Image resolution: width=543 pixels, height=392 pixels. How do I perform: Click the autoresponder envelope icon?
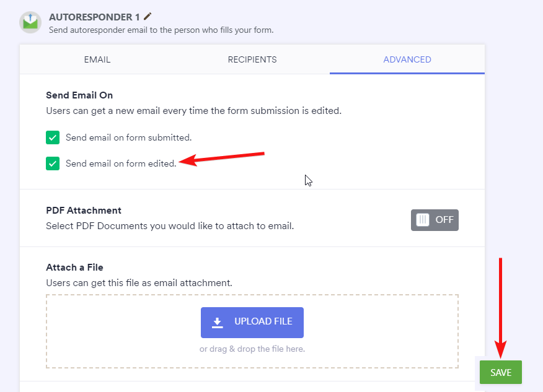point(29,22)
